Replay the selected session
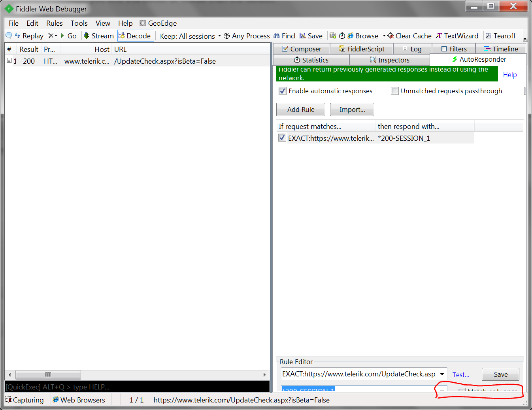The image size is (532, 410). [29, 36]
